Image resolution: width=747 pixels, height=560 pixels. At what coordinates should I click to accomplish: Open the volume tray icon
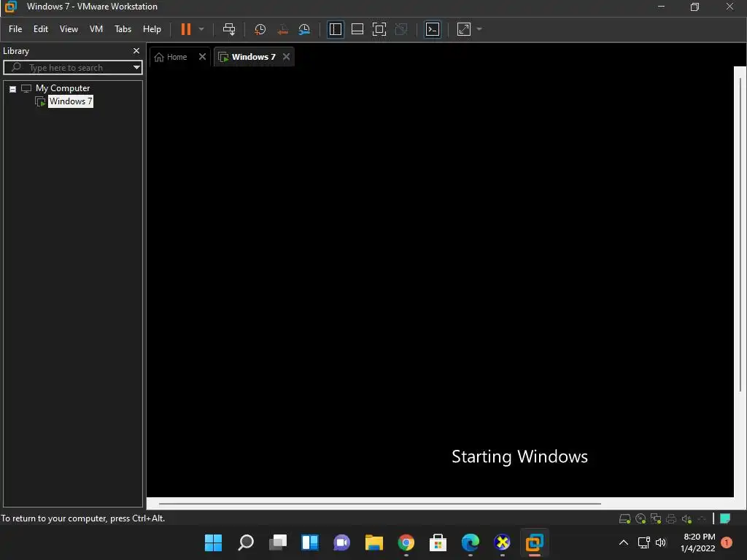pos(661,542)
